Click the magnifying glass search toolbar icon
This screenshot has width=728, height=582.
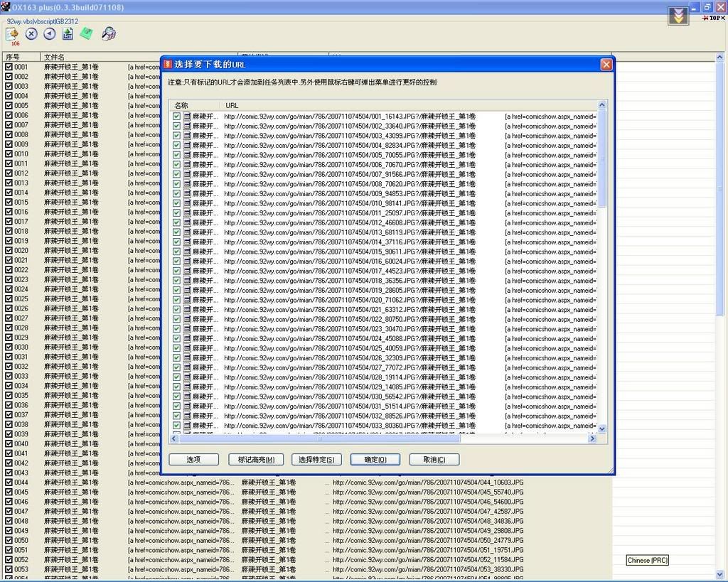coord(109,34)
